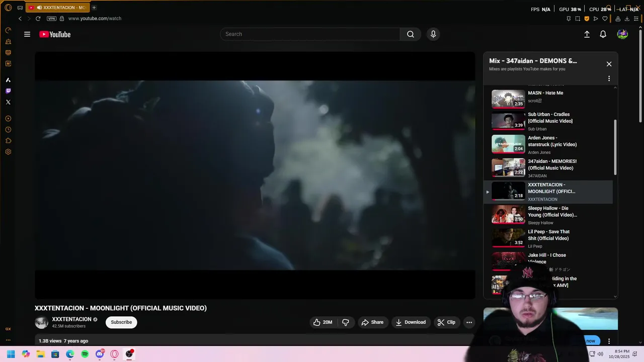The width and height of the screenshot is (644, 362).
Task: Open XXXTENTACION channel avatar
Action: coord(42,322)
